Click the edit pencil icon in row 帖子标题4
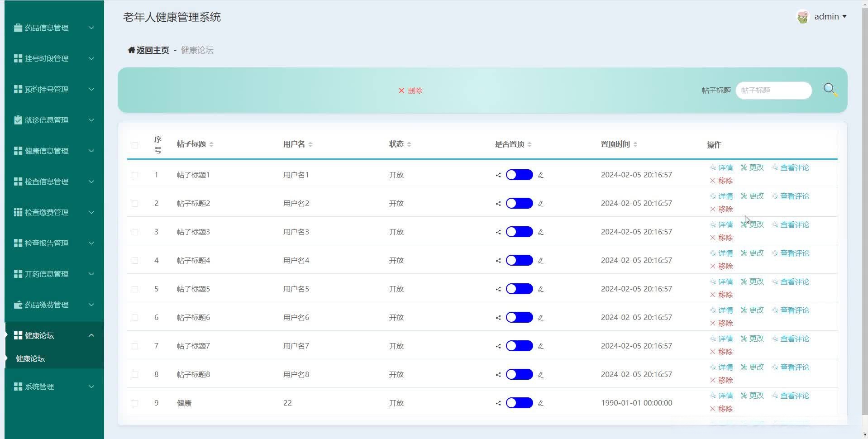The image size is (868, 439). click(540, 261)
